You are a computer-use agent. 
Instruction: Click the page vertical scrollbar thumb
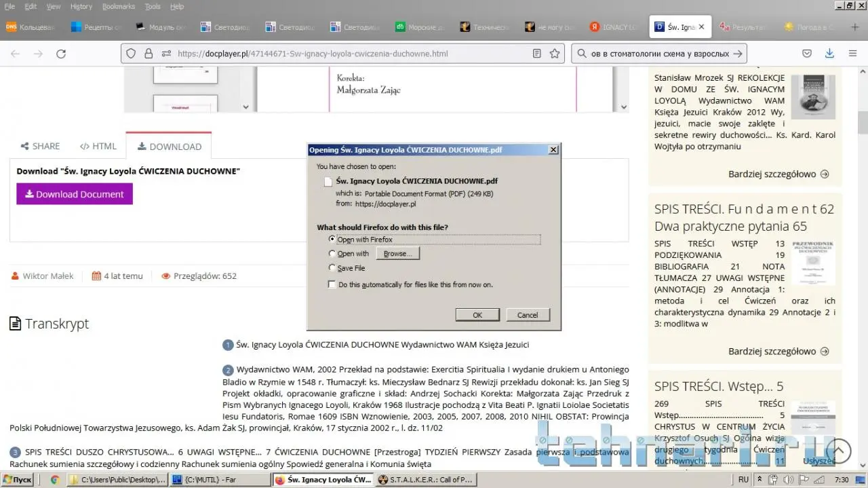(863, 124)
